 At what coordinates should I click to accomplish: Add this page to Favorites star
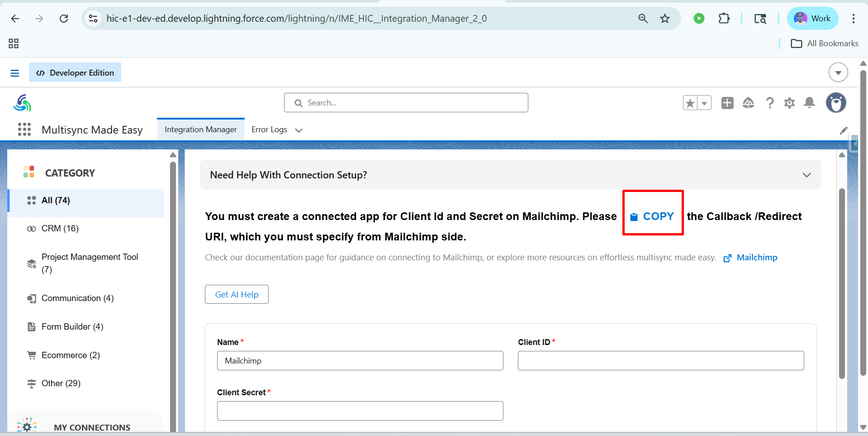point(690,103)
